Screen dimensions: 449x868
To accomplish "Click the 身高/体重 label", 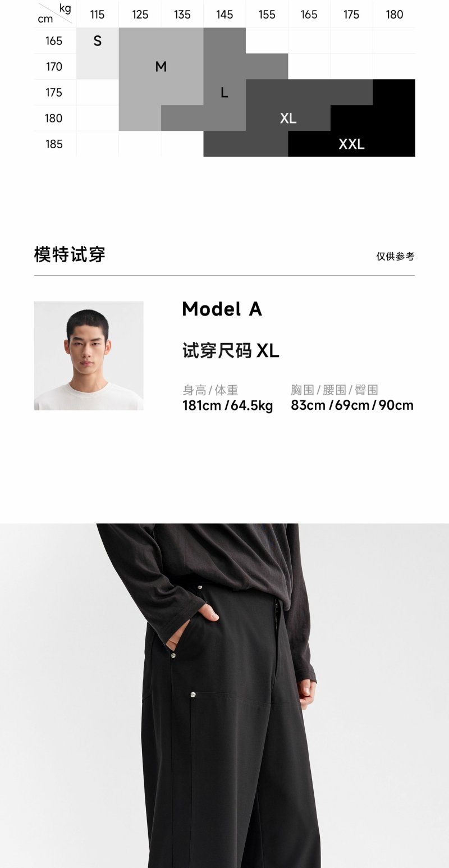I will [210, 390].
